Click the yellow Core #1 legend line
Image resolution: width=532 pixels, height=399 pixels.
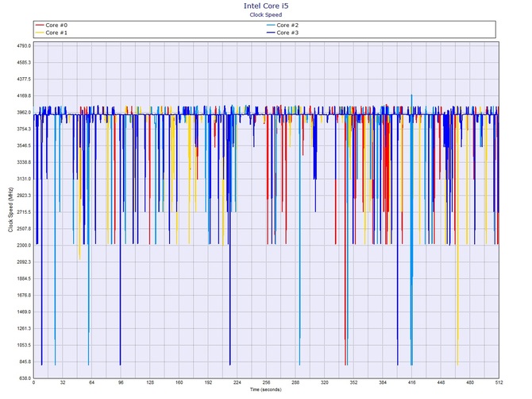tap(40, 33)
